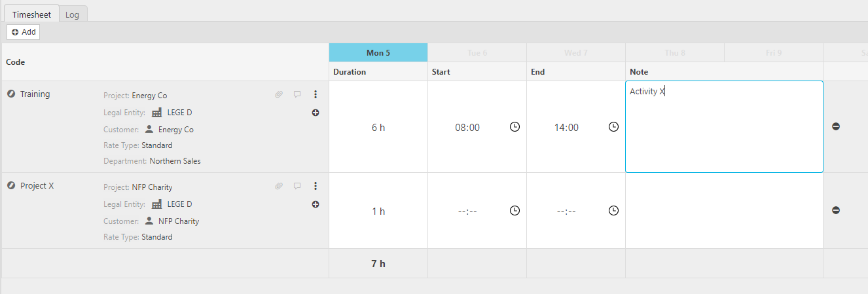Screen dimensions: 868x294
Task: Select the Mon 5 day column header
Action: click(x=378, y=52)
